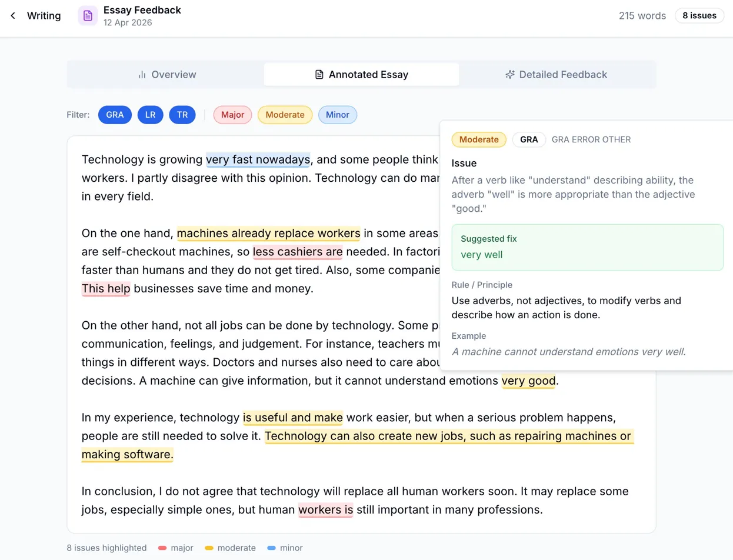The image size is (733, 560).
Task: Click the yellow moderate legend dot
Action: (x=209, y=548)
